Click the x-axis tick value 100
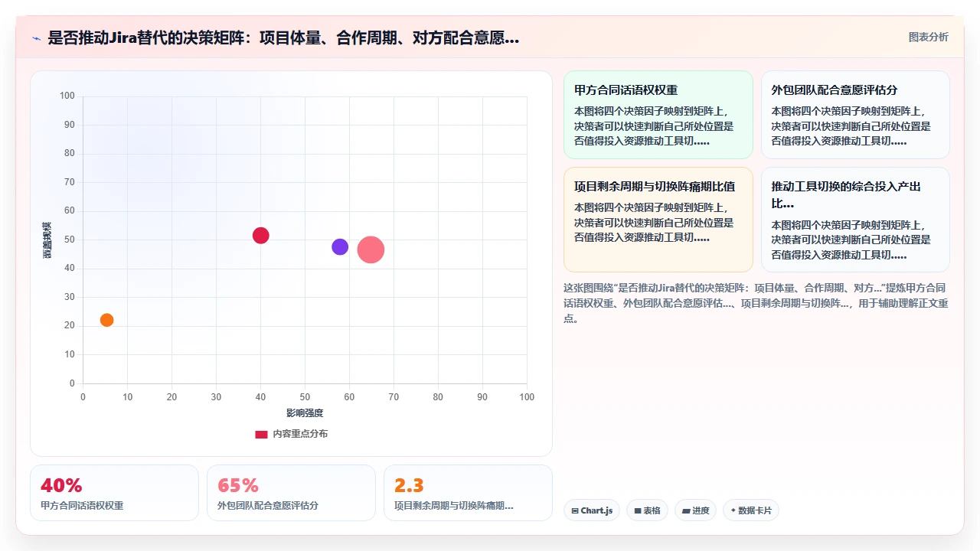This screenshot has width=980, height=551. coord(527,397)
